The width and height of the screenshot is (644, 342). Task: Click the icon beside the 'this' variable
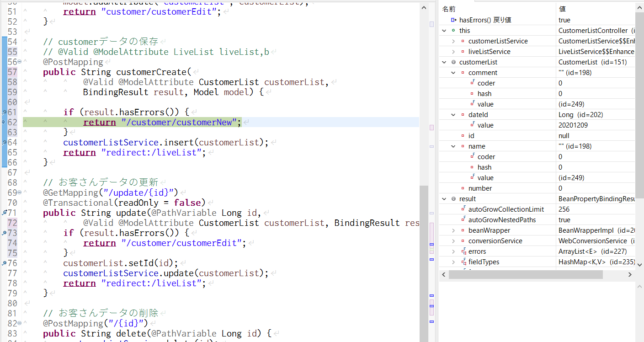[x=453, y=31]
